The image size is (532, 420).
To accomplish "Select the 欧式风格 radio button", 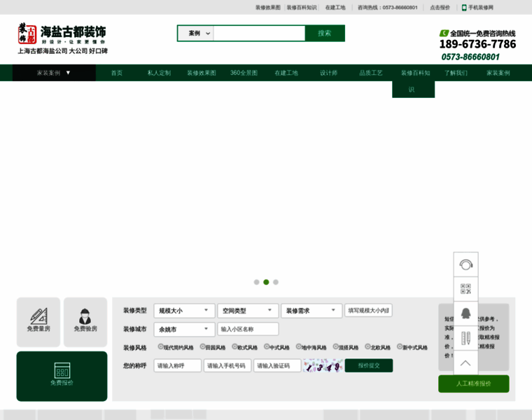I will (234, 346).
